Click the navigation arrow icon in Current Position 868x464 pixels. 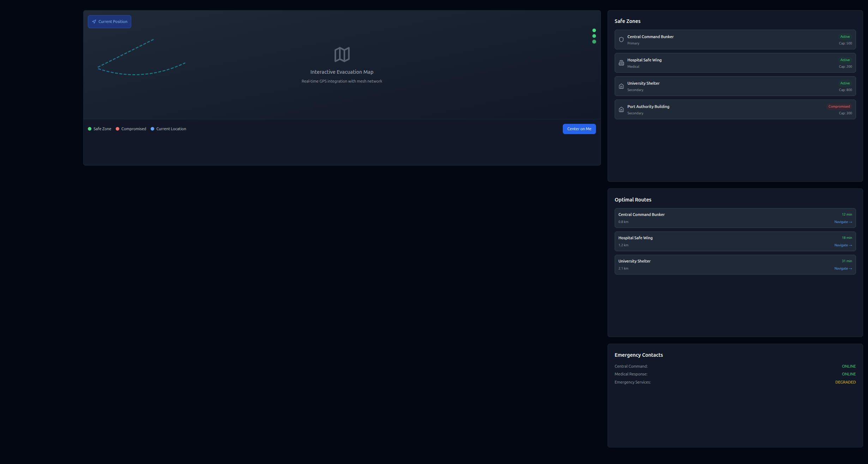coord(94,22)
